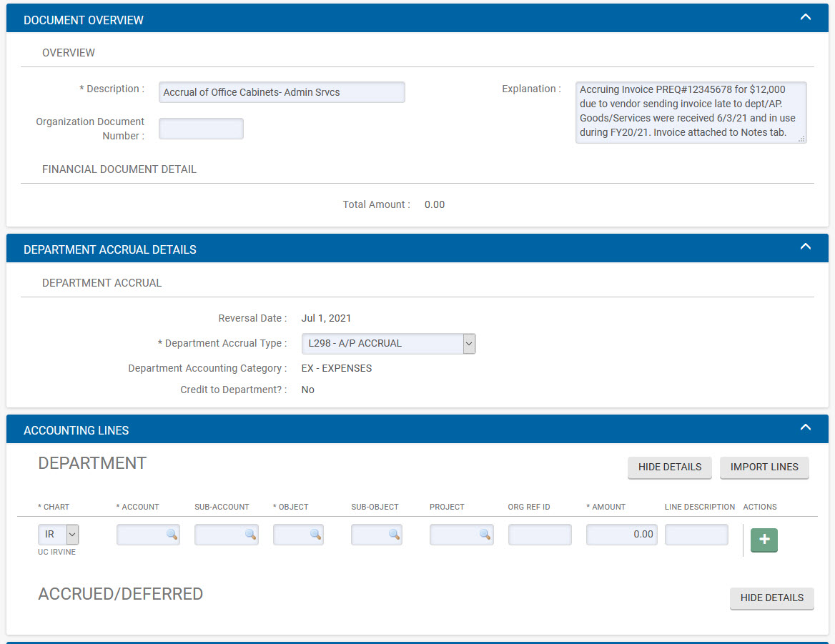
Task: Click the DEPARTMENT ACCRUAL DETAILS header title
Action: coord(109,249)
